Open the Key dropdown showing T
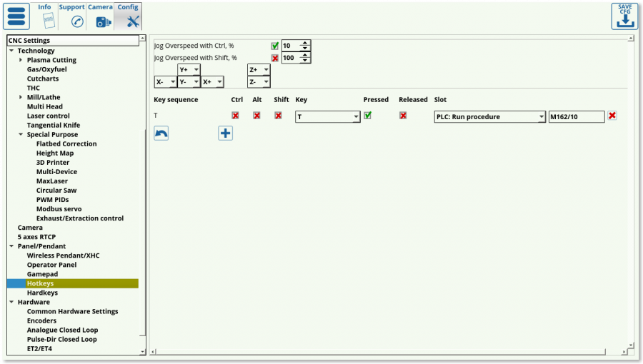The height and width of the screenshot is (364, 643). pyautogui.click(x=328, y=116)
